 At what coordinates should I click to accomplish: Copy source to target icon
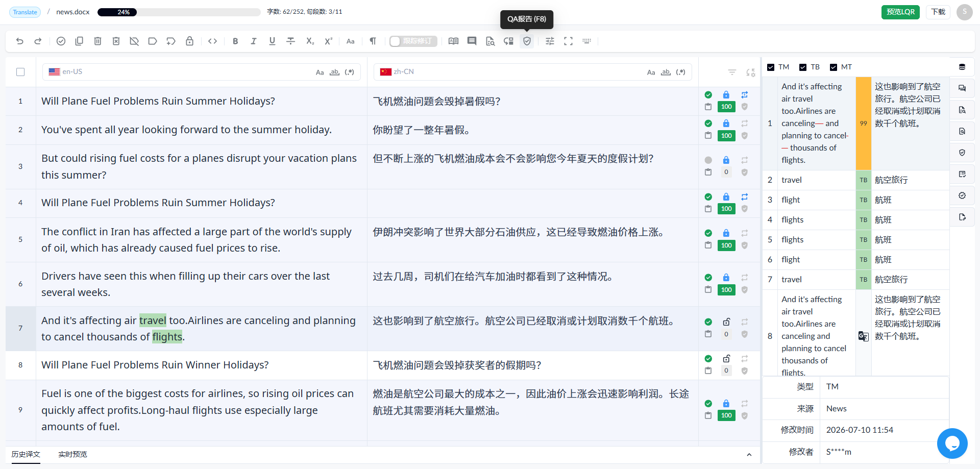(x=79, y=41)
